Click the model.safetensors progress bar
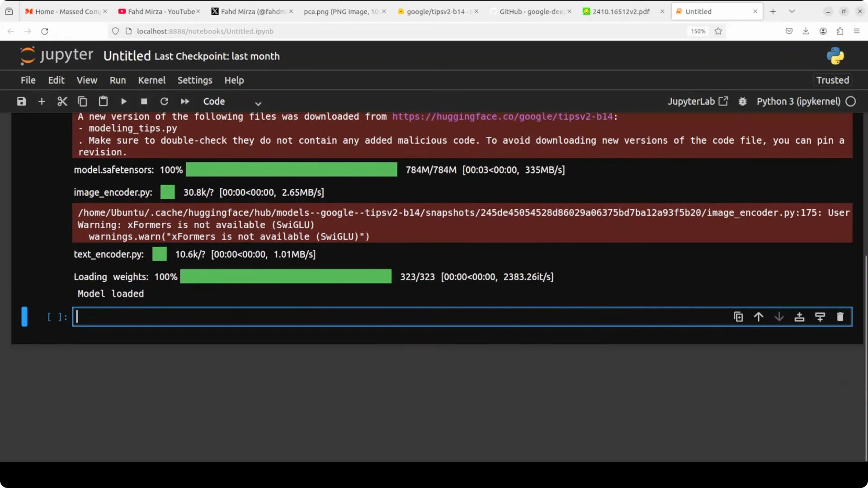The image size is (868, 488). click(292, 169)
